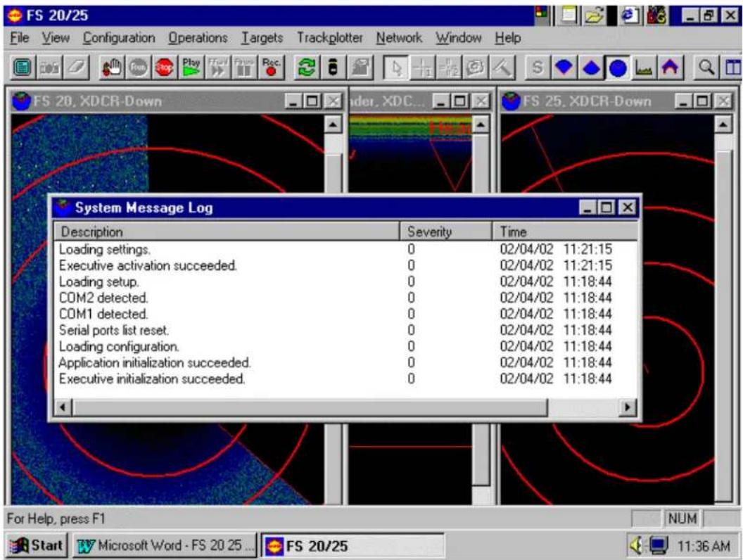This screenshot has height=560, width=743.
Task: Click scroll-up arrow in middle sounder window
Action: (x=481, y=125)
